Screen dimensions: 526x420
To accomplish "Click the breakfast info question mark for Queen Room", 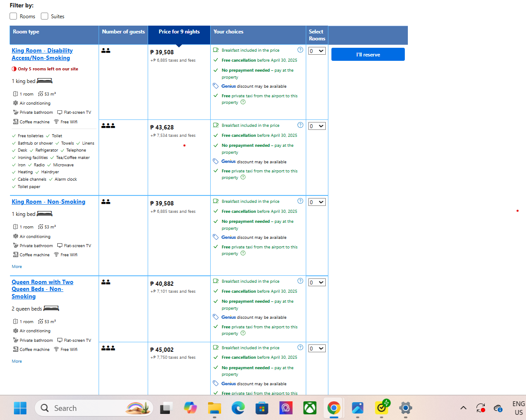I will click(300, 281).
